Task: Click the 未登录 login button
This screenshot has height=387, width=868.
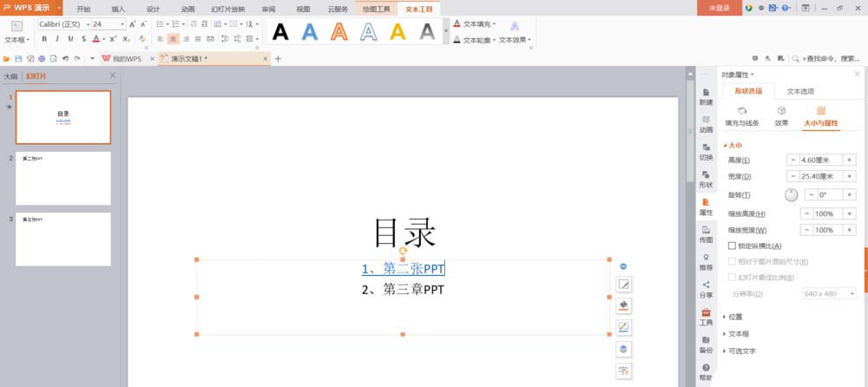Action: (719, 9)
